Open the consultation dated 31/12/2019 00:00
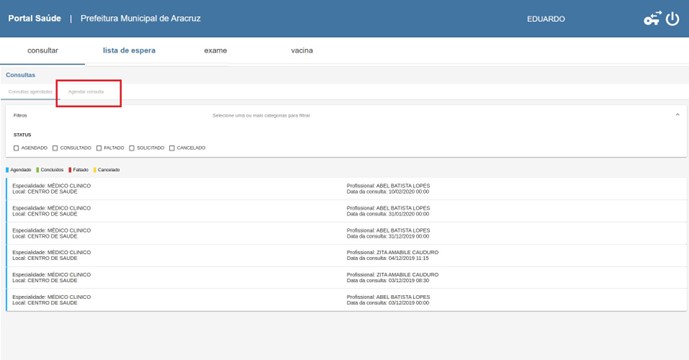This screenshot has height=360, width=689. point(346,233)
